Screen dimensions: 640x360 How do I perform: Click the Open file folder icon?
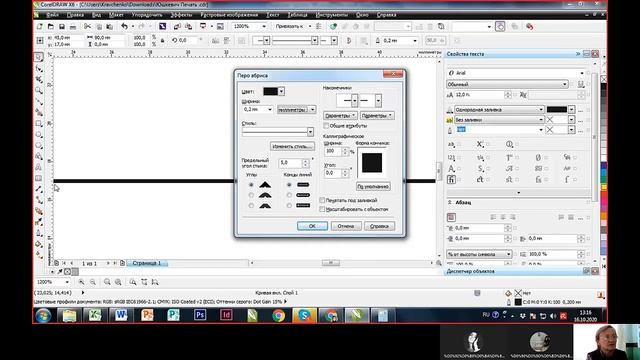click(51, 27)
